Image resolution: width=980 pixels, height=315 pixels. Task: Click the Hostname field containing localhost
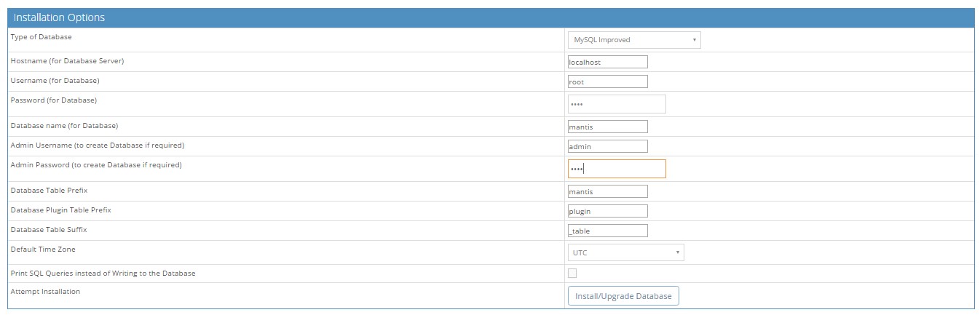tap(607, 63)
